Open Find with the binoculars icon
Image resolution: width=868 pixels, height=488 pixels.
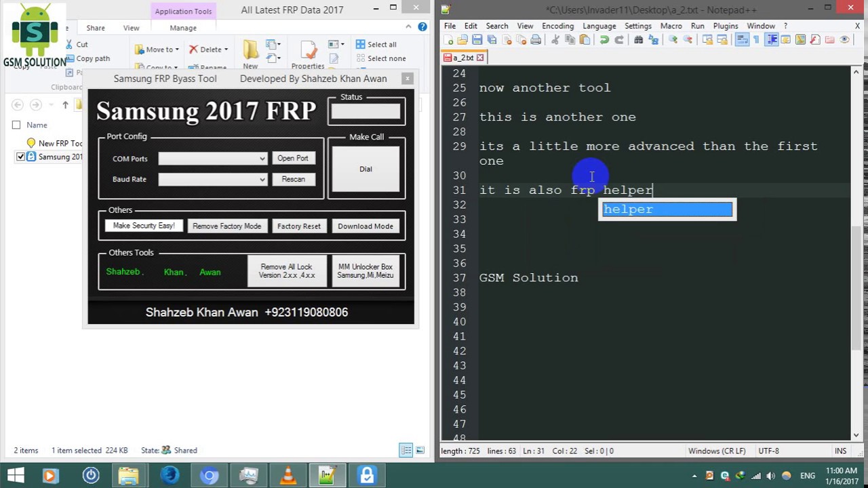pyautogui.click(x=639, y=40)
